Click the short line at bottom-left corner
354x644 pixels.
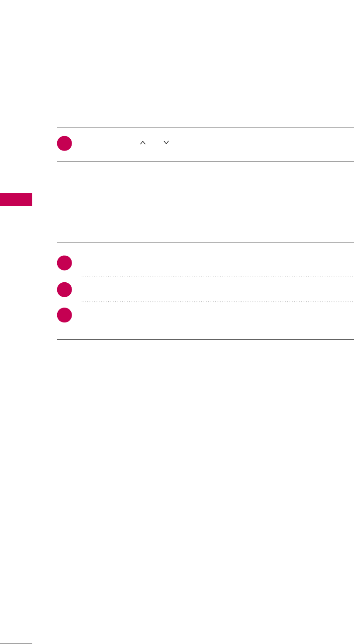point(16,643)
